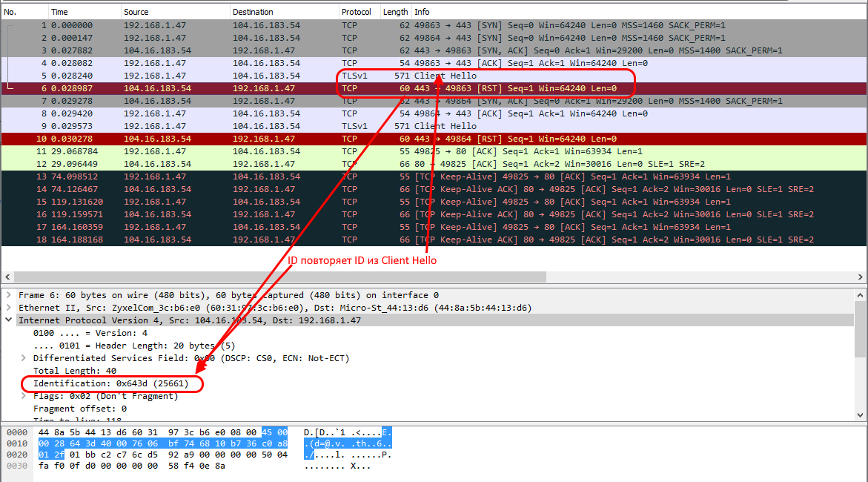This screenshot has width=868, height=482.
Task: Select the Version: 4 field line
Action: pyautogui.click(x=90, y=333)
